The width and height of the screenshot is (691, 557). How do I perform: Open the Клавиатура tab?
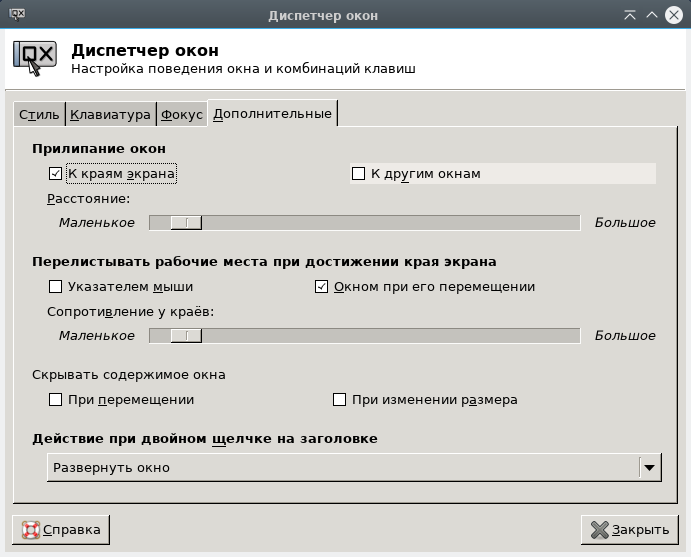tap(110, 114)
